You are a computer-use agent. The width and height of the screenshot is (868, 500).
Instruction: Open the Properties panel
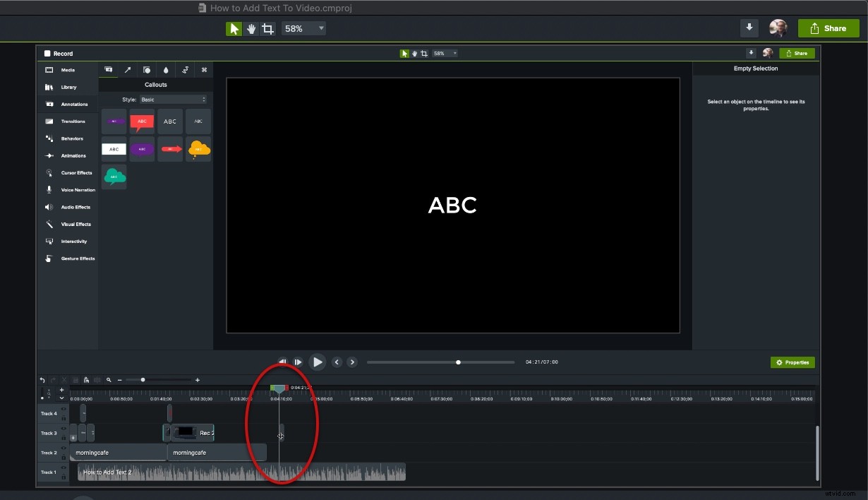[792, 362]
